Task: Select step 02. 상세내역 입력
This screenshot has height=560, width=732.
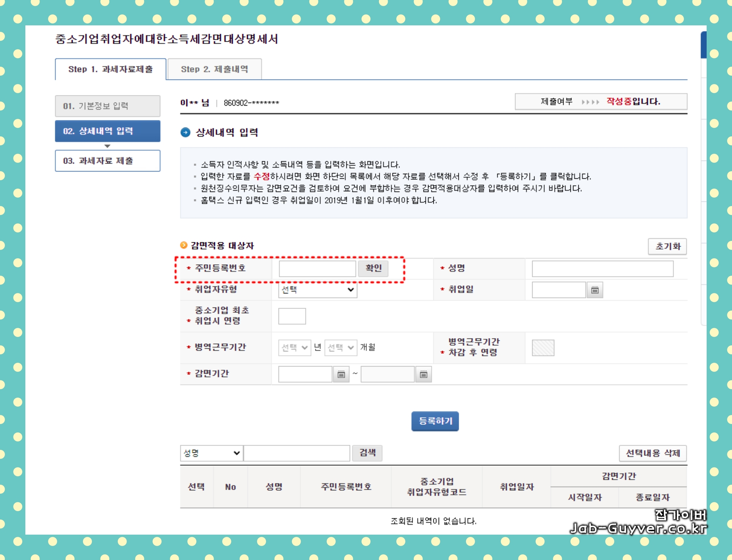Action: pos(107,132)
